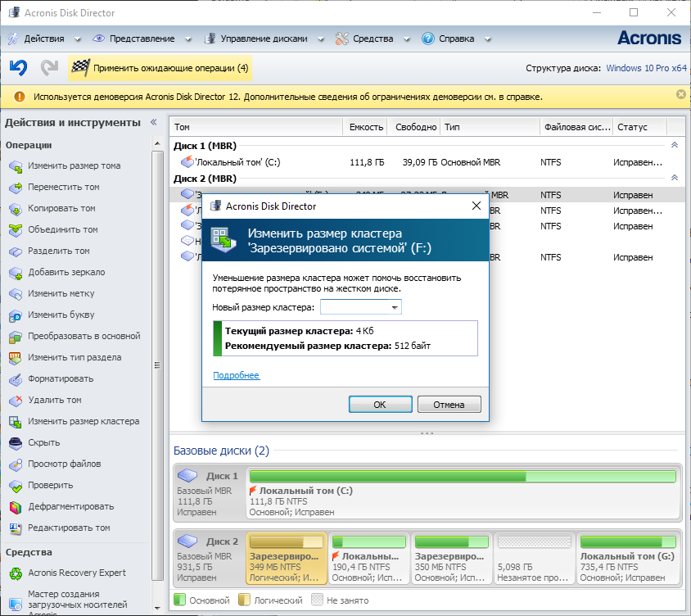Open the Представление menu
Screen dimensions: 691x616
[142, 38]
